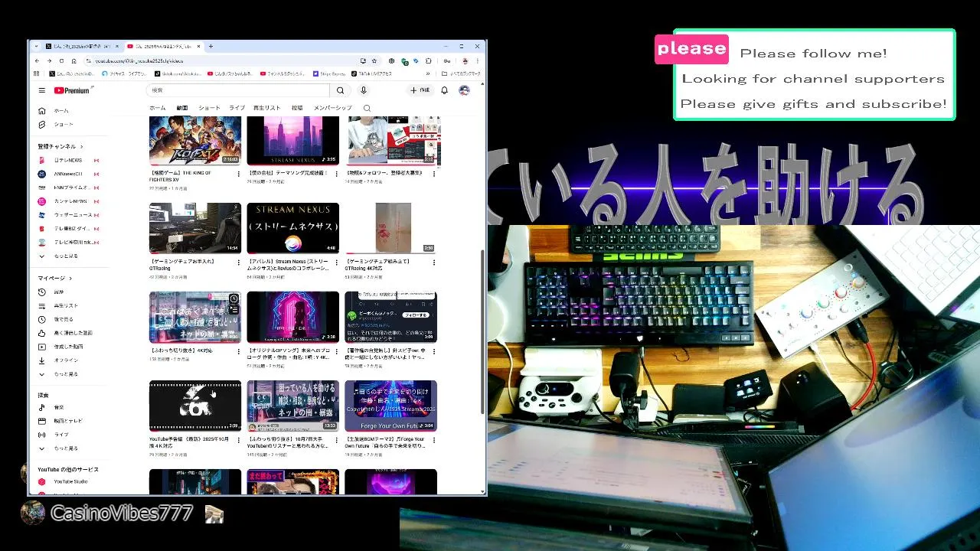Open the options menu for the ゲーミングチェアお手入れ video
980x551 pixels.
tap(238, 262)
